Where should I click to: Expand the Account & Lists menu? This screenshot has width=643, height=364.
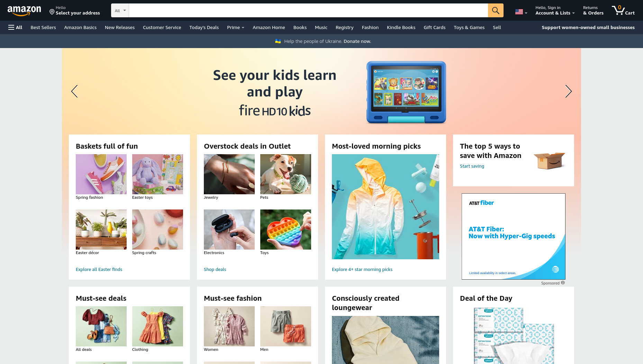(x=555, y=10)
